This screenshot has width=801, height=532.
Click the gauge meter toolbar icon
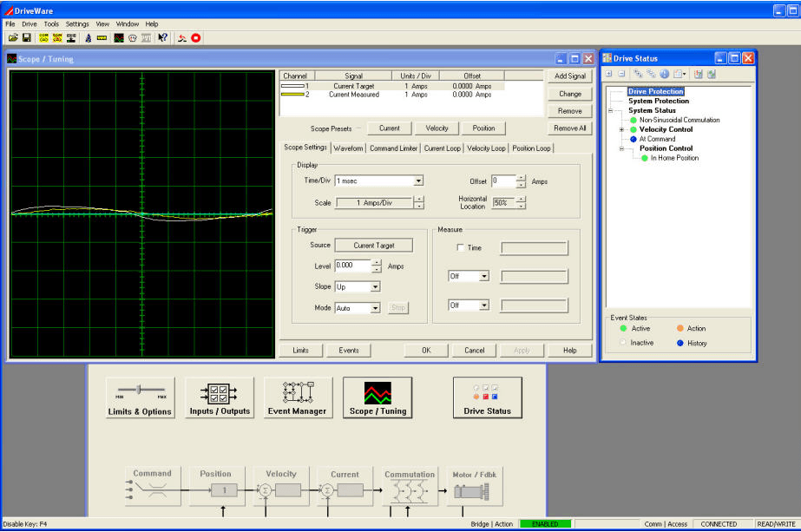133,38
